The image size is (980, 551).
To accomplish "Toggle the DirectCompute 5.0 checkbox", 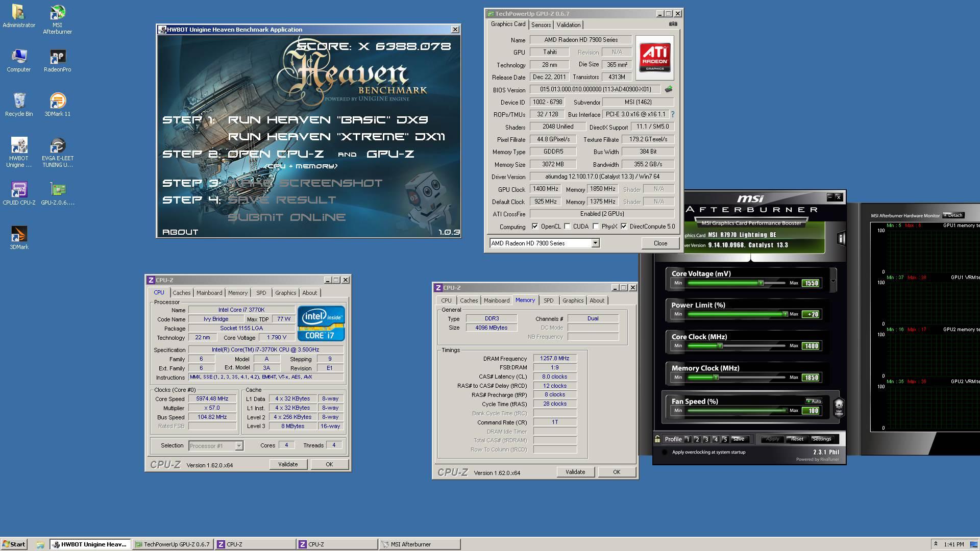I will click(x=624, y=227).
